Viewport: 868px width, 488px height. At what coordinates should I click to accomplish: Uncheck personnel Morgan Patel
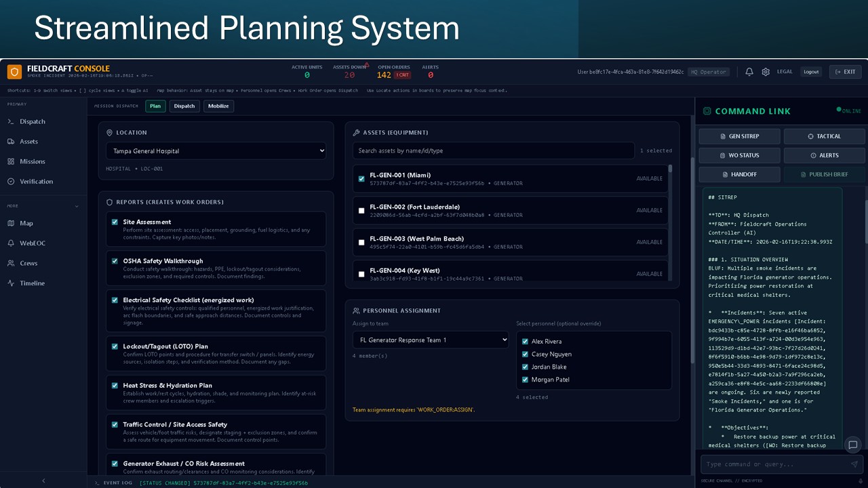tap(525, 380)
